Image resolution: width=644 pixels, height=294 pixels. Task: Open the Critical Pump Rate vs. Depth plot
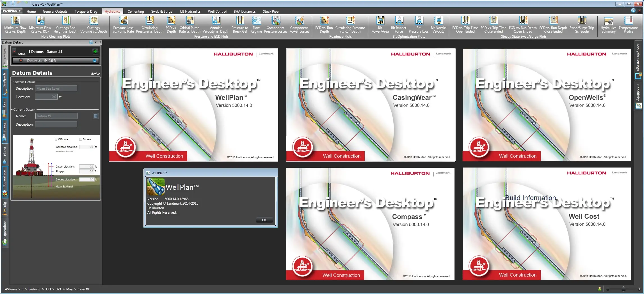(189, 25)
